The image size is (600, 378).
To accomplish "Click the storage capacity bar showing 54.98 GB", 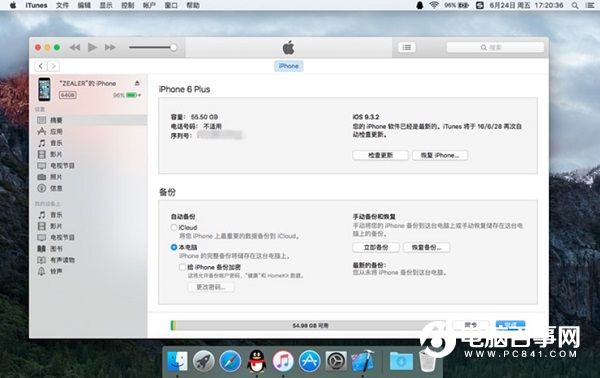I will point(308,326).
